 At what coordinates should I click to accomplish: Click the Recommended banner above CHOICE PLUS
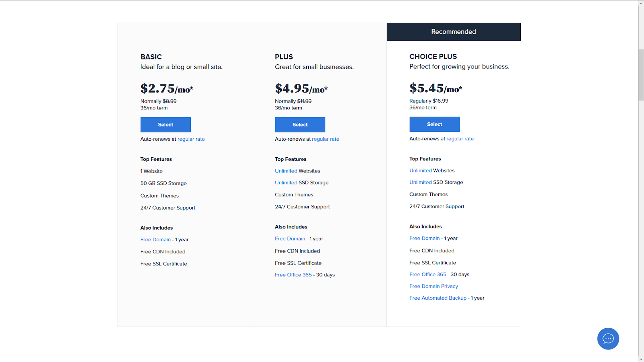pos(453,31)
